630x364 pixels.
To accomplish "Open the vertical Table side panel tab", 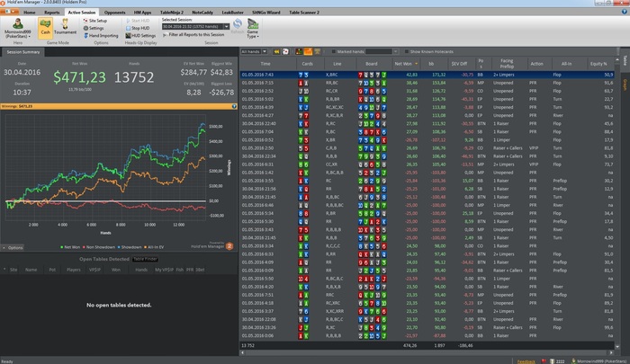I will tap(625, 60).
